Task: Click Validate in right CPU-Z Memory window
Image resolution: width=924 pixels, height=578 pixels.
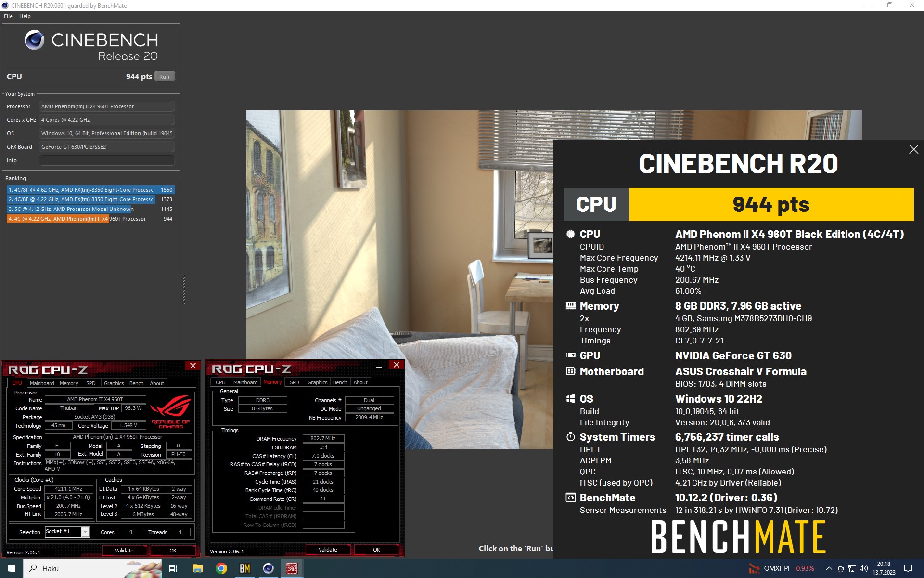Action: coord(328,550)
